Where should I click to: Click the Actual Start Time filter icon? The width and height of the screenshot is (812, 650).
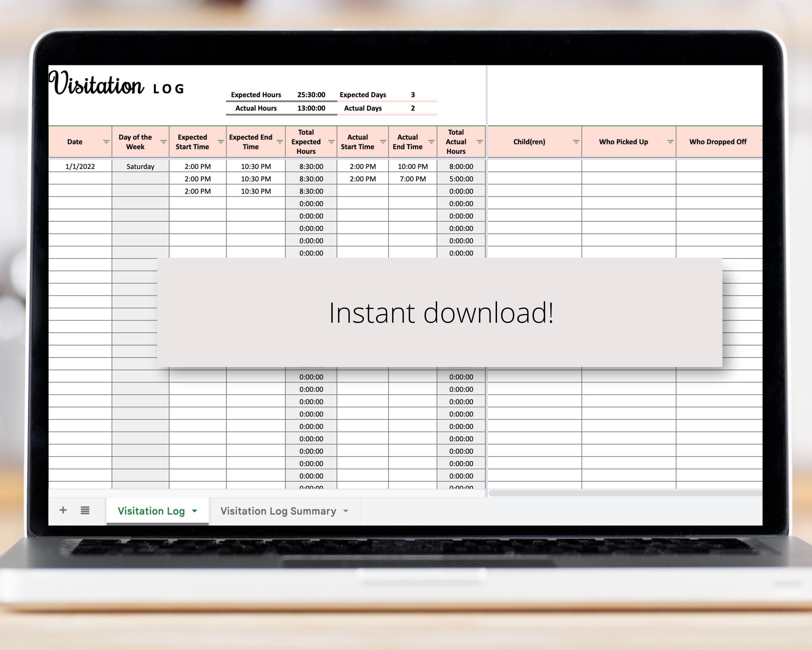[384, 142]
